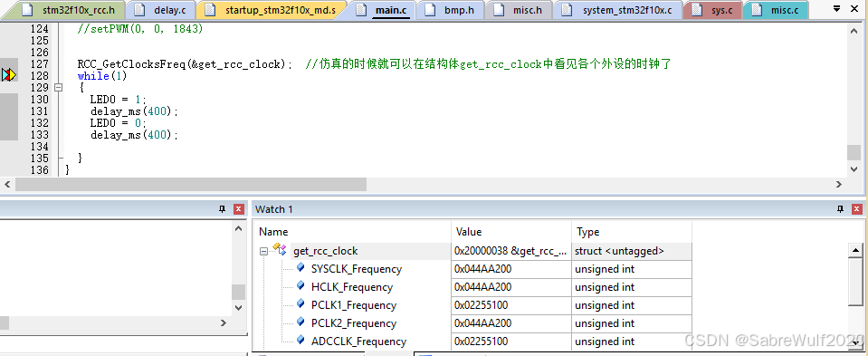
Task: Click the editor horizontal scrollbar thumb
Action: [x=190, y=185]
